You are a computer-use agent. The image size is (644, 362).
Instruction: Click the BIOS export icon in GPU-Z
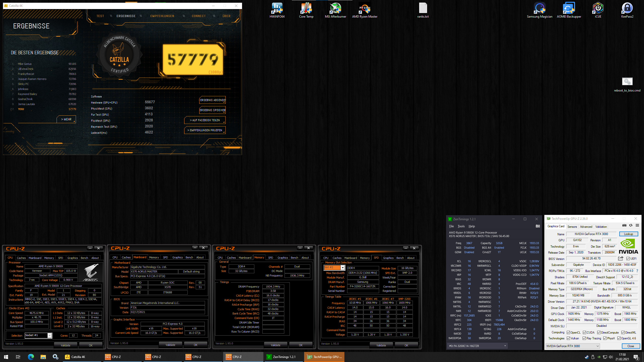[x=621, y=258]
